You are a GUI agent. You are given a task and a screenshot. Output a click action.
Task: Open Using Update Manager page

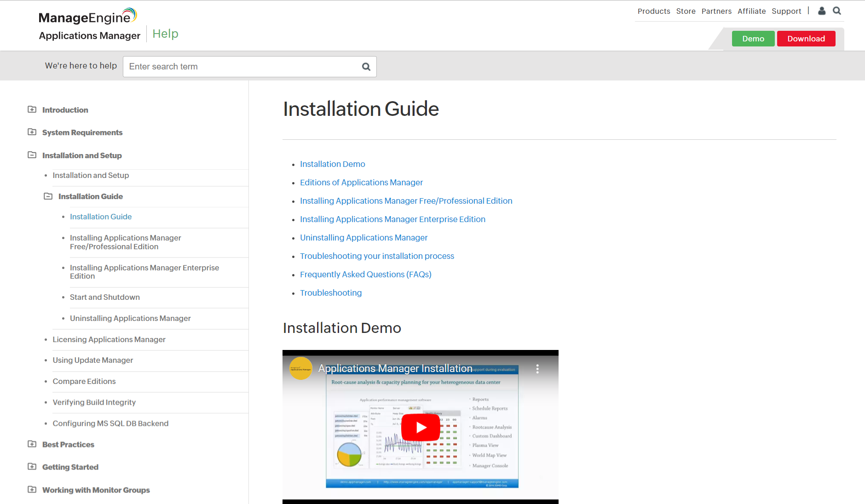pyautogui.click(x=93, y=360)
